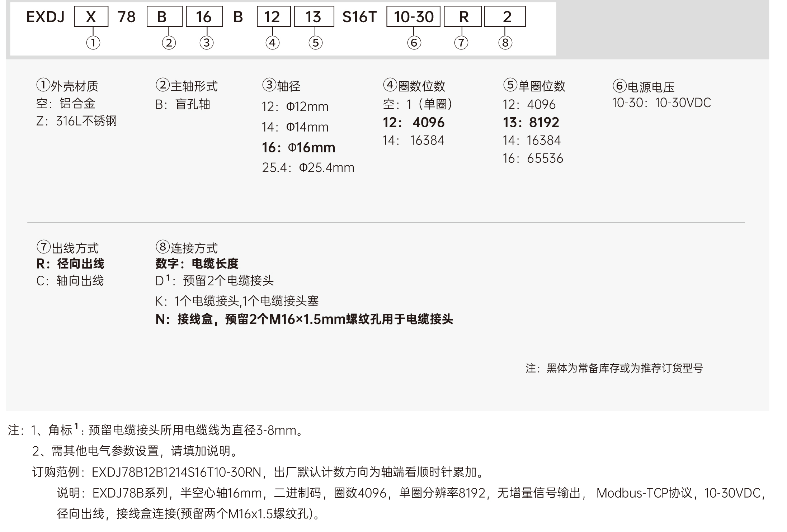787x532 pixels.
Task: Click 'Modbus-TCP协议' in the description
Action: (644, 493)
